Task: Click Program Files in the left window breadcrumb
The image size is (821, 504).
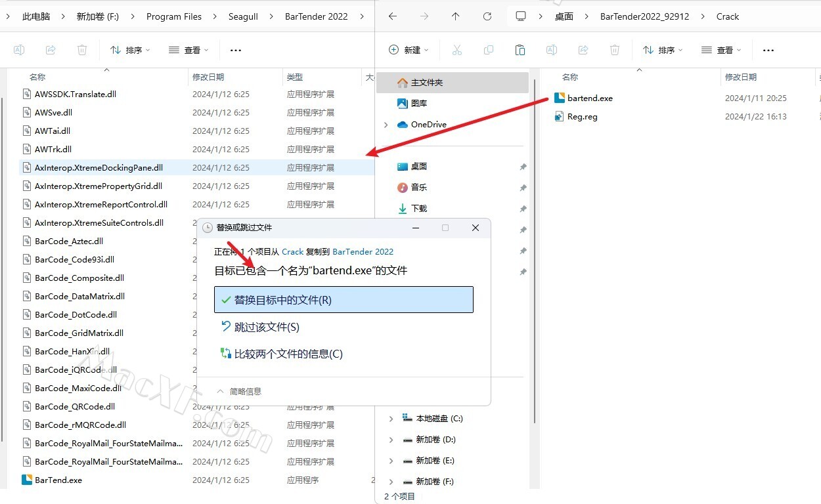Action: coord(174,16)
